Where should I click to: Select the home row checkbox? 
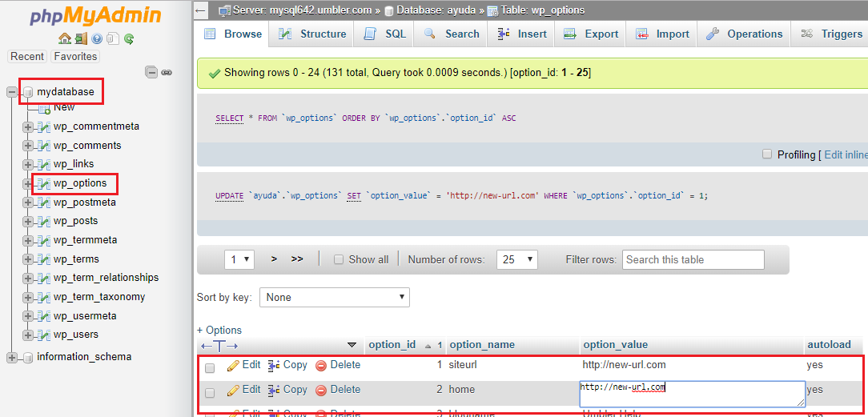pyautogui.click(x=210, y=393)
